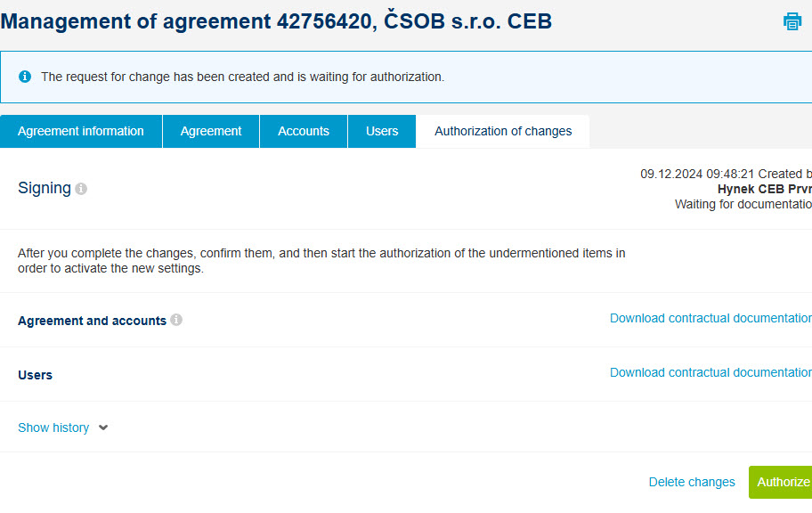This screenshot has height=513, width=812.
Task: Click the waiting for authorization notification text
Action: 242,77
